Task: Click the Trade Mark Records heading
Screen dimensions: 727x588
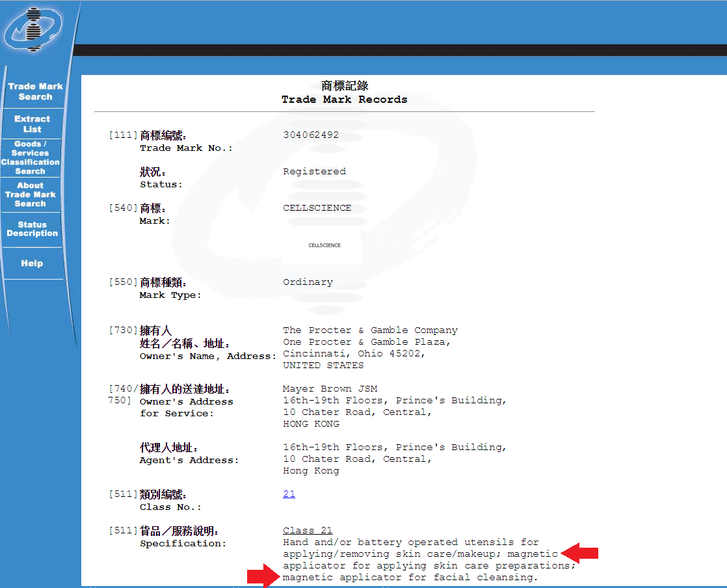Action: (344, 100)
